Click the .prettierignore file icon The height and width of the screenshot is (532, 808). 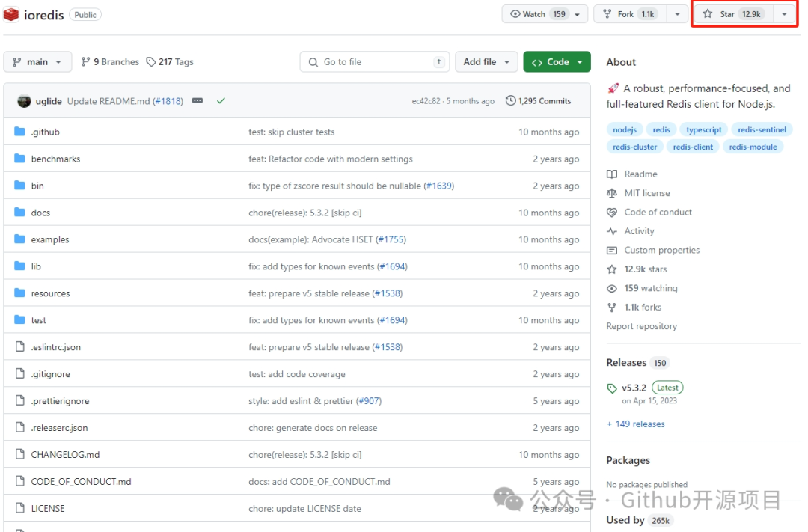pyautogui.click(x=20, y=400)
